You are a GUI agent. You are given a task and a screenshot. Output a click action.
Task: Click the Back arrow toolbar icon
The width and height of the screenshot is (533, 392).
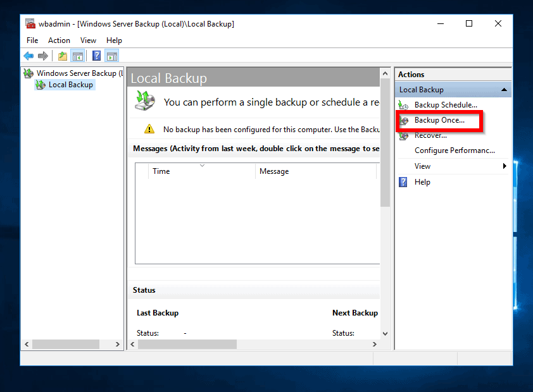(x=28, y=56)
